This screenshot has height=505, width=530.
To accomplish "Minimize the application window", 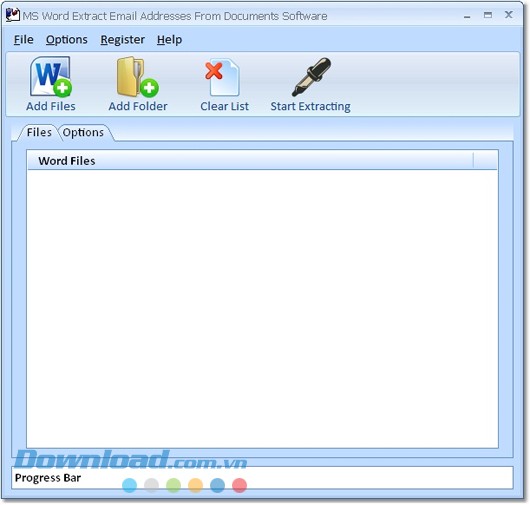I will point(467,16).
